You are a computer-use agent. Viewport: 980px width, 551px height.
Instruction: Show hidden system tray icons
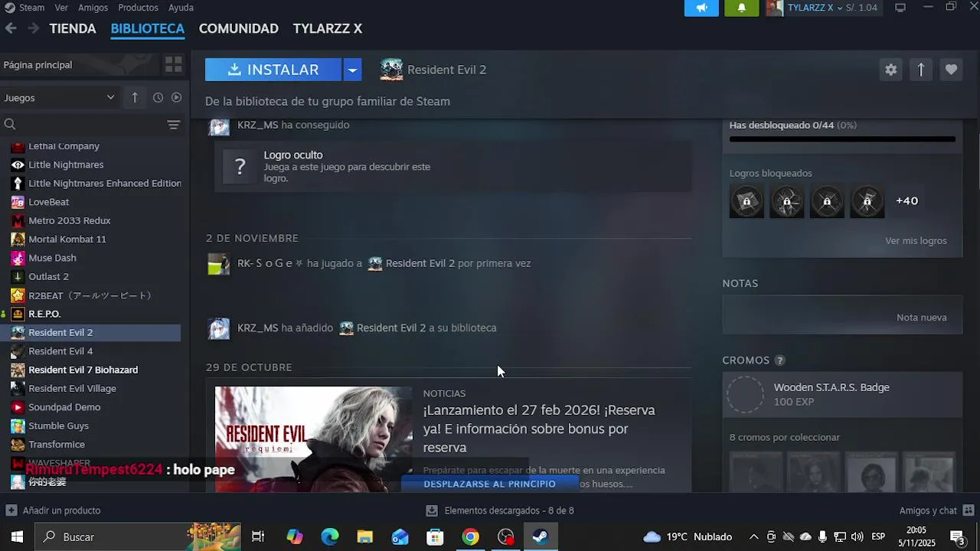[753, 536]
